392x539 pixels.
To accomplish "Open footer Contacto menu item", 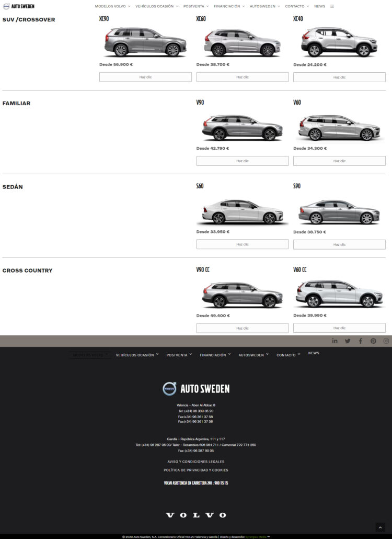I will tap(289, 355).
